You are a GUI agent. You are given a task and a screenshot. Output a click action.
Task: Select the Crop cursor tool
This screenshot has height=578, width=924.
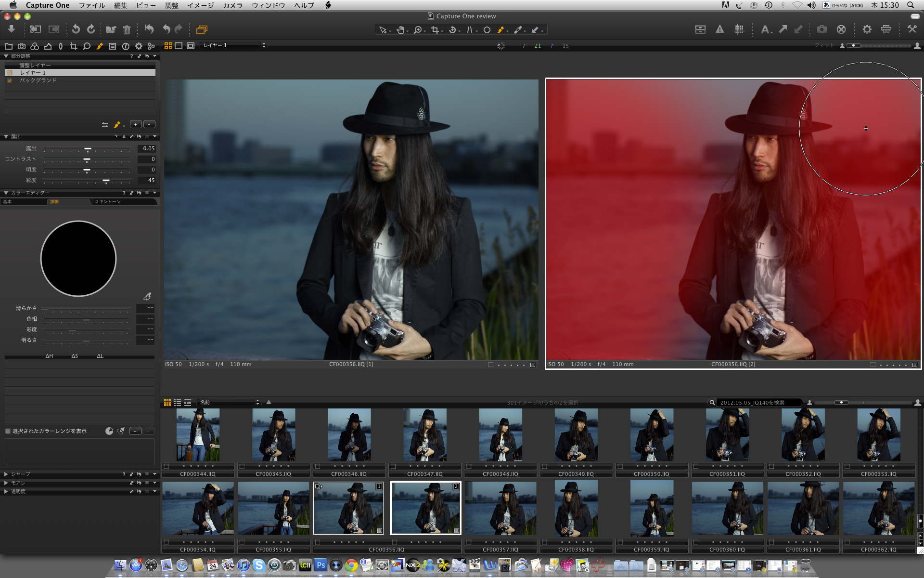435,30
